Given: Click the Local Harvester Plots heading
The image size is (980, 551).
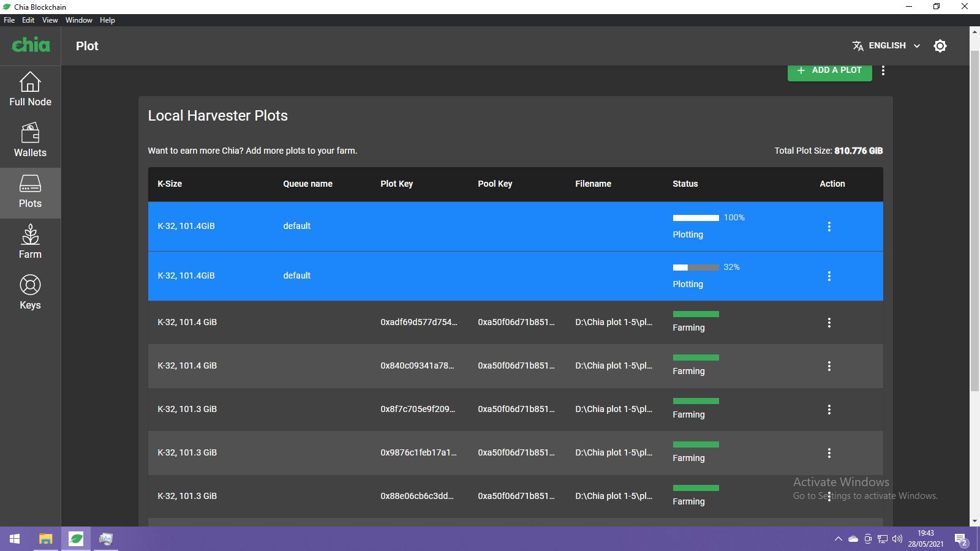Looking at the screenshot, I should (217, 116).
